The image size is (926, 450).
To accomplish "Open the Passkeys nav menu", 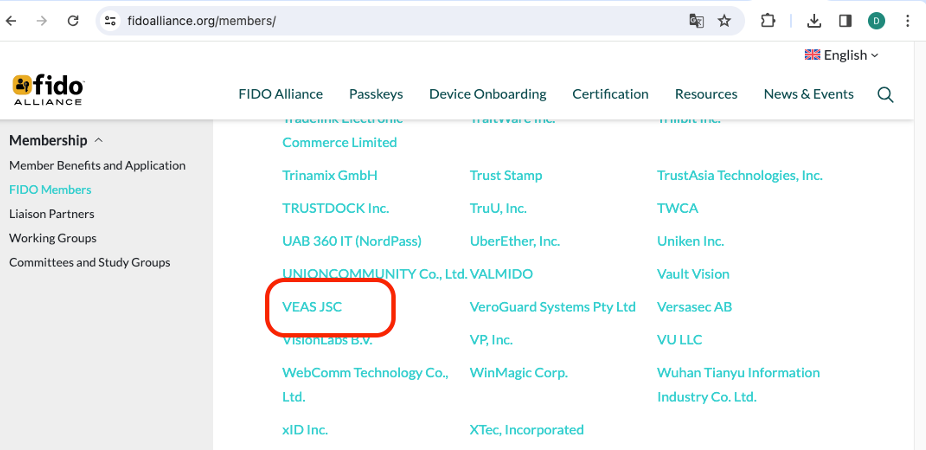I will 376,94.
